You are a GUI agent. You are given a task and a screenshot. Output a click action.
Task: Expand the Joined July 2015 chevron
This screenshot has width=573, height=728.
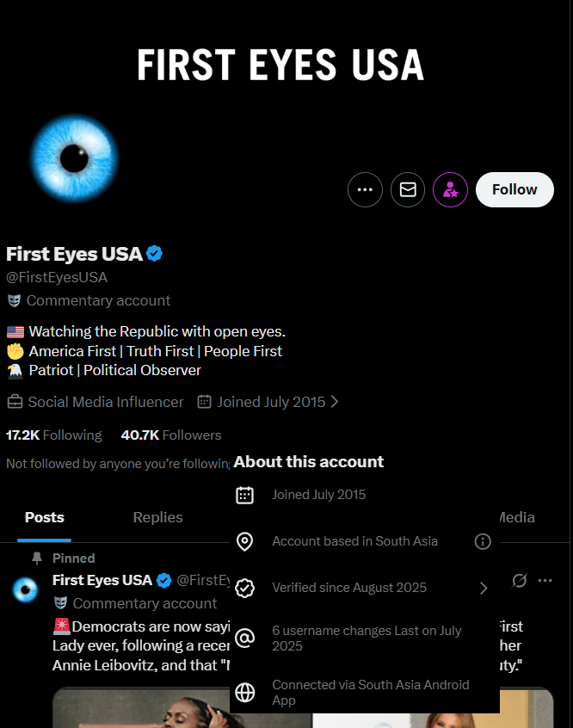335,402
